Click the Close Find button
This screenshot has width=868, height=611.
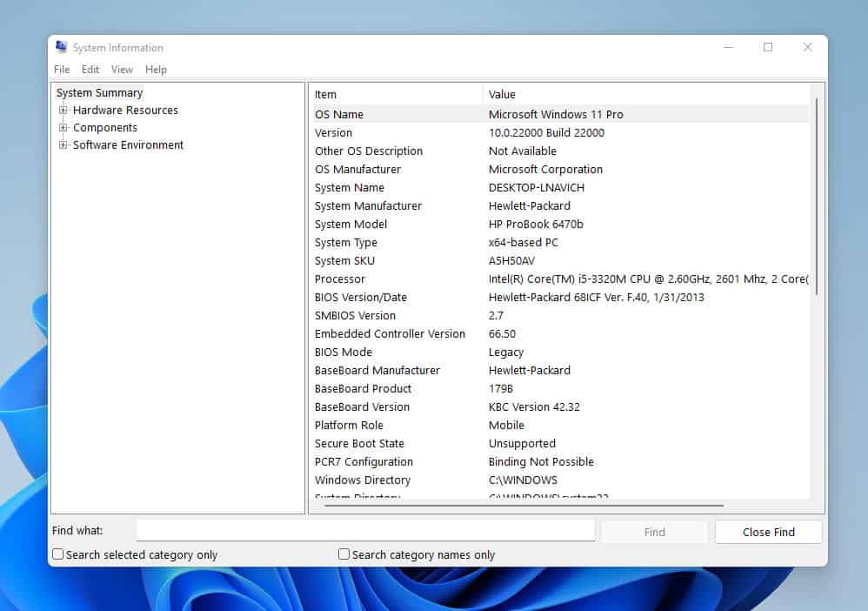coord(768,531)
